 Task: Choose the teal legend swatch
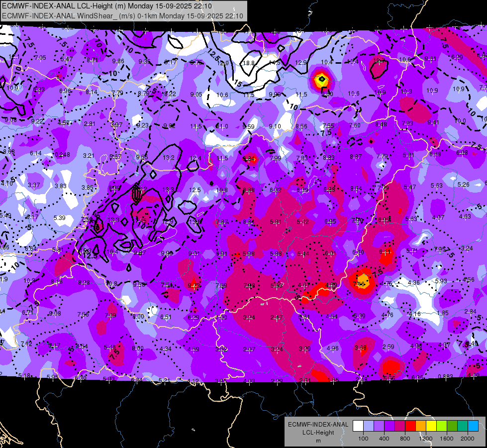coord(463,426)
